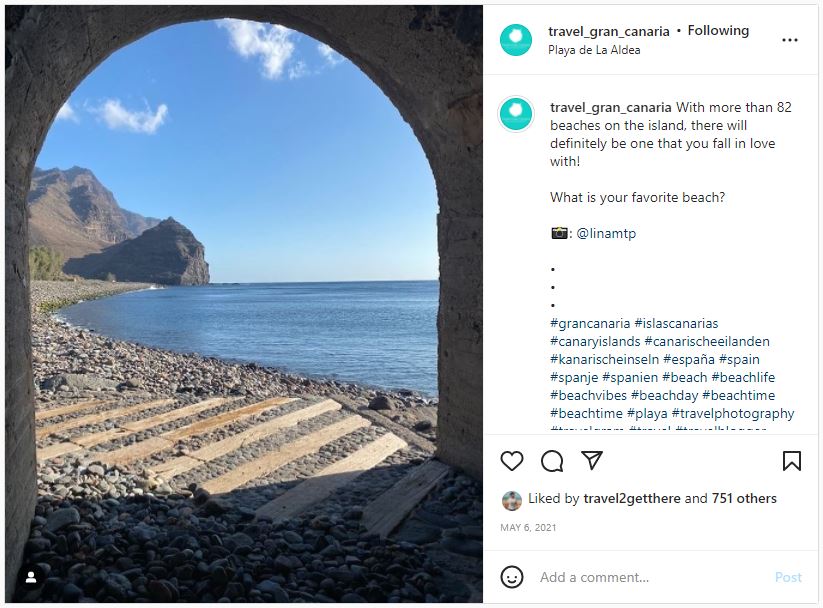Open comments via speech bubble icon
Image resolution: width=823 pixels, height=608 pixels.
[x=552, y=461]
